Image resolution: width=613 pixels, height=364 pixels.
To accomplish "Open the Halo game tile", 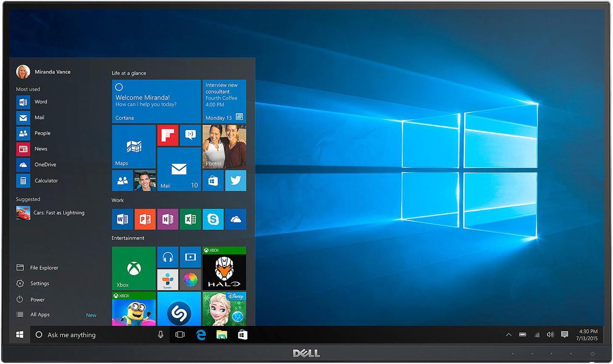I will coord(224,268).
